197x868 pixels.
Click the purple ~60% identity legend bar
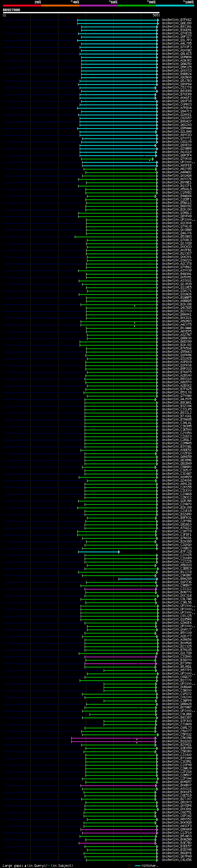pos(99,6)
